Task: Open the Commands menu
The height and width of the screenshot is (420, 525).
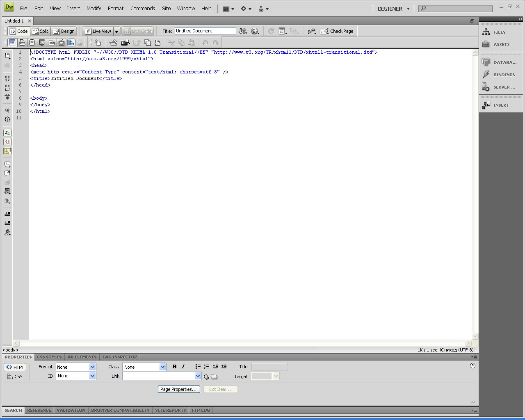Action: [x=143, y=8]
